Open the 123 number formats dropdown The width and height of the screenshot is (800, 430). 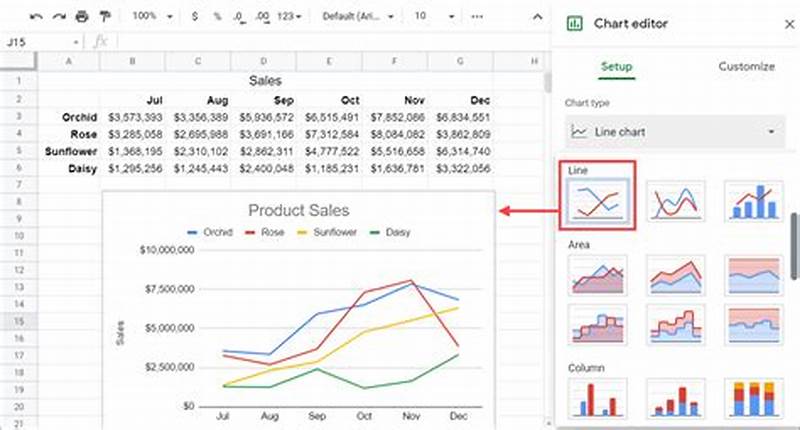289,16
